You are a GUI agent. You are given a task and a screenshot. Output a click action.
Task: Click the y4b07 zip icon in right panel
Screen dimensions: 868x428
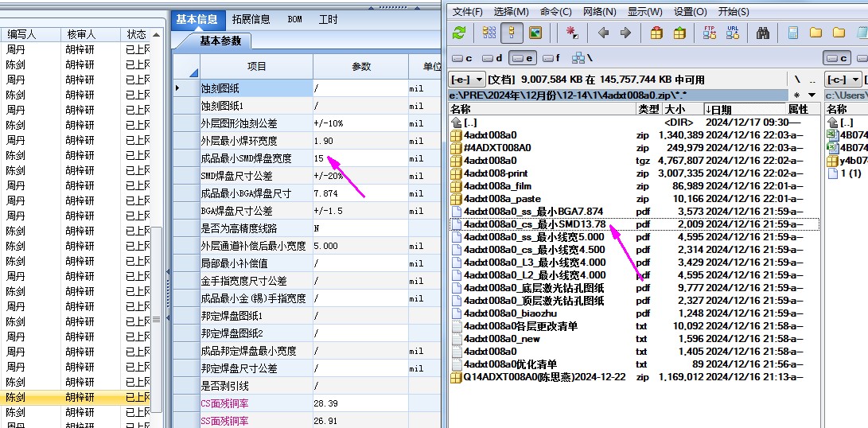coord(831,161)
